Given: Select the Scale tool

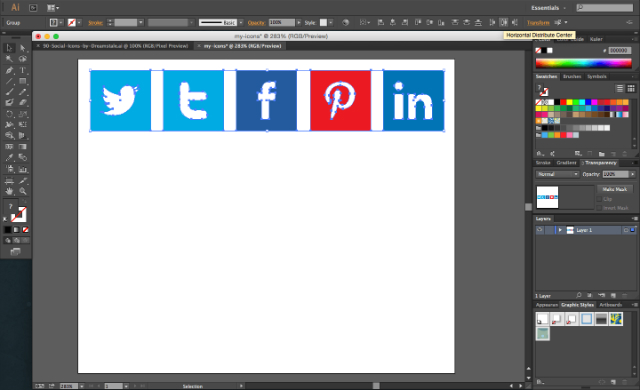Looking at the screenshot, I should (x=22, y=114).
